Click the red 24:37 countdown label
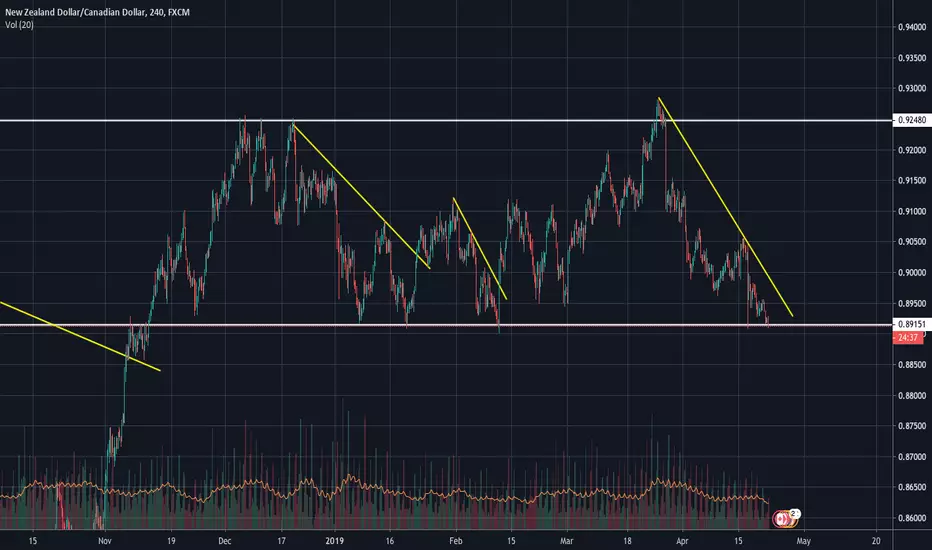Image resolution: width=932 pixels, height=550 pixels. (908, 337)
